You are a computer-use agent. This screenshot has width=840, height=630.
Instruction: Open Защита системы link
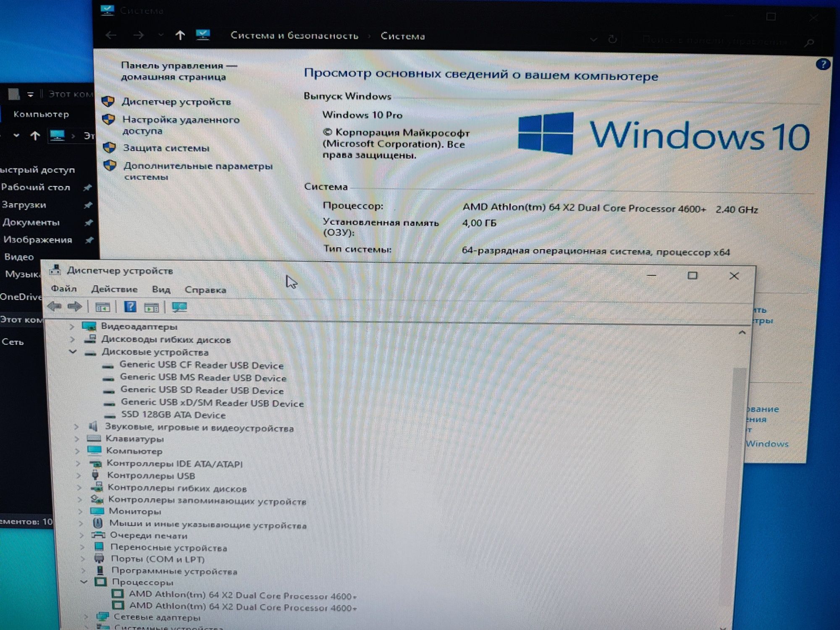tap(166, 148)
